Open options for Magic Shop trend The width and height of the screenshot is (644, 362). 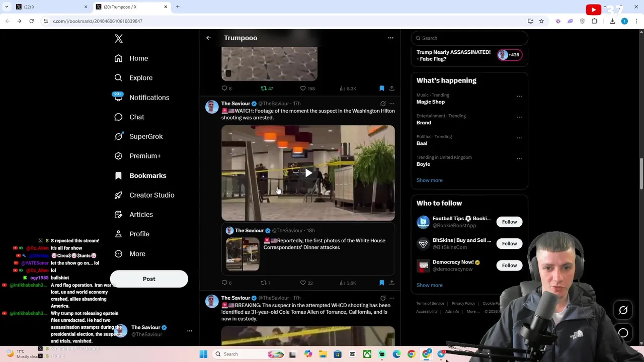pyautogui.click(x=519, y=96)
